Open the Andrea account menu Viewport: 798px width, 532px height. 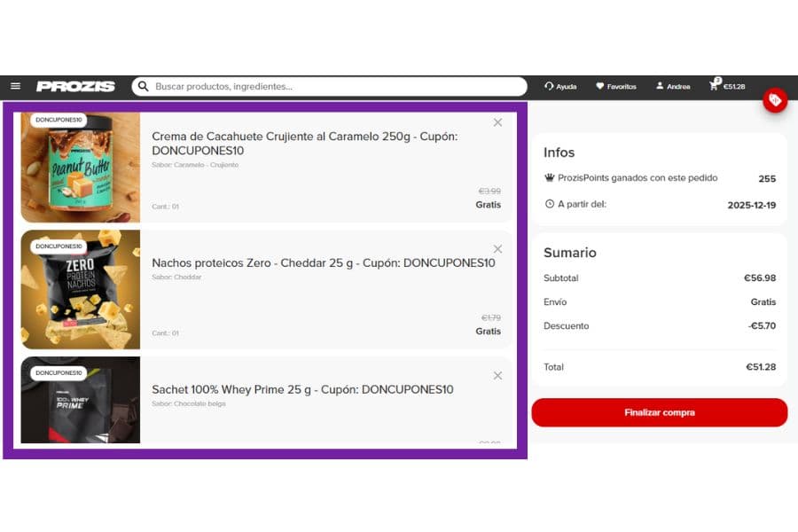pyautogui.click(x=673, y=87)
